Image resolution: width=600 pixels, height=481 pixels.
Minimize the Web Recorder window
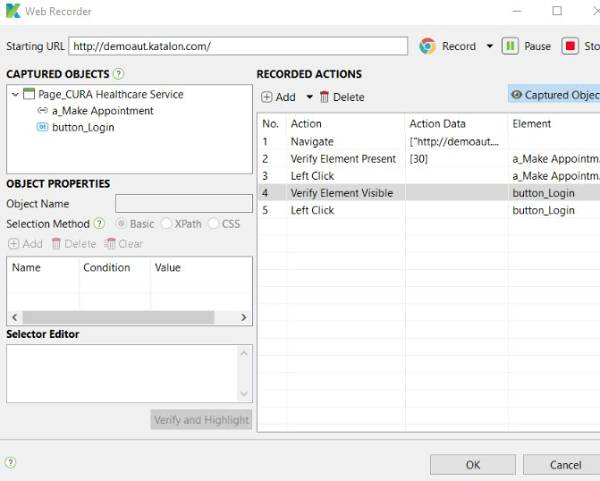517,11
